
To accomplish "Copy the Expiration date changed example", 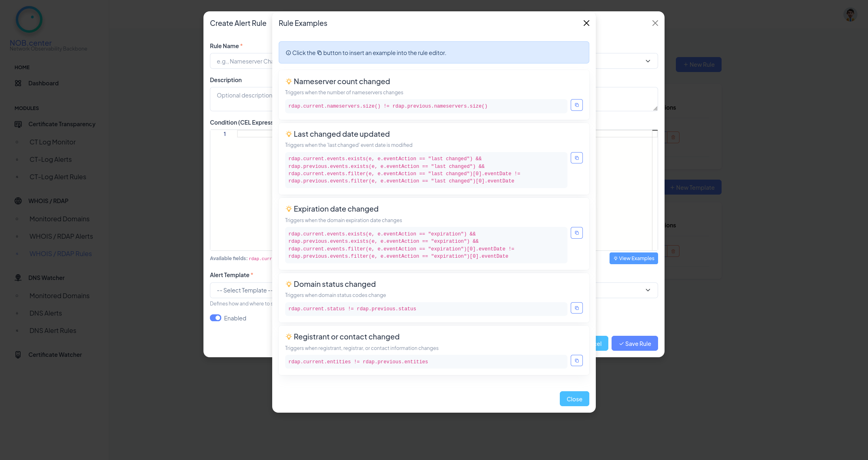I will point(576,233).
